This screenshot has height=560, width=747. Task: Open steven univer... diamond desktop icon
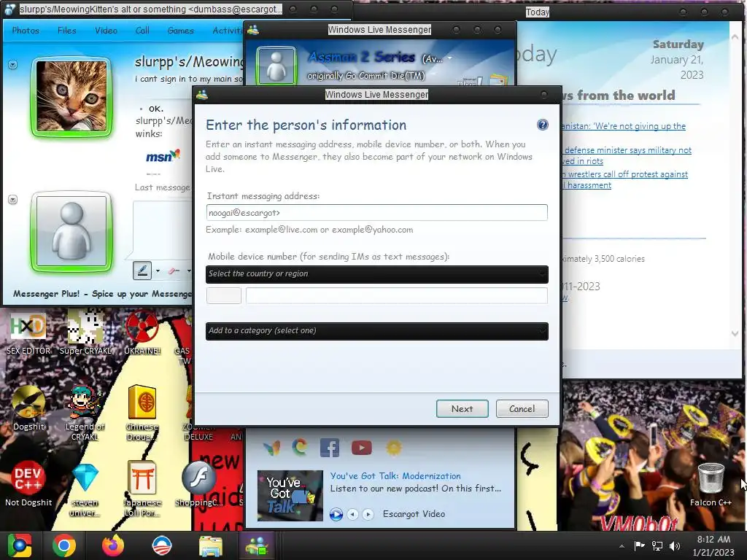coord(85,489)
